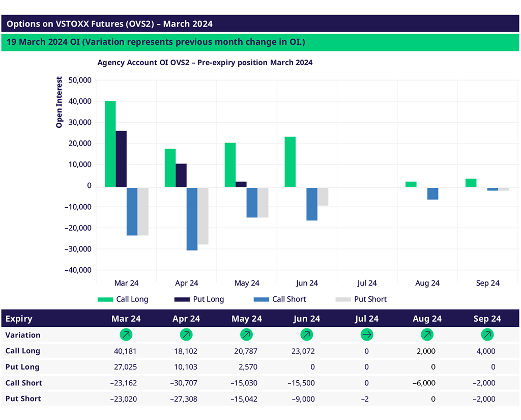Click the dark navy Put Long legend swatch
Viewport: 521px width, 420px height.
[182, 299]
